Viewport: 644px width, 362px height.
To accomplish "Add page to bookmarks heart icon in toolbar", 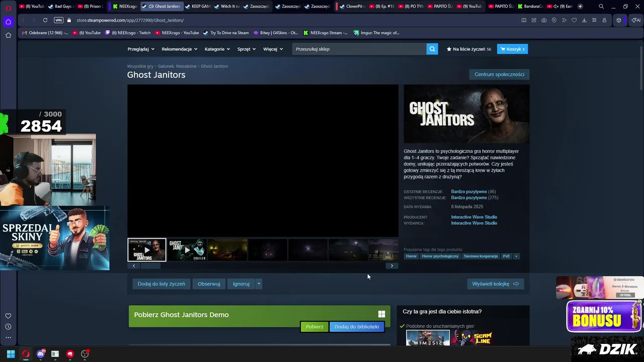I will pyautogui.click(x=574, y=20).
